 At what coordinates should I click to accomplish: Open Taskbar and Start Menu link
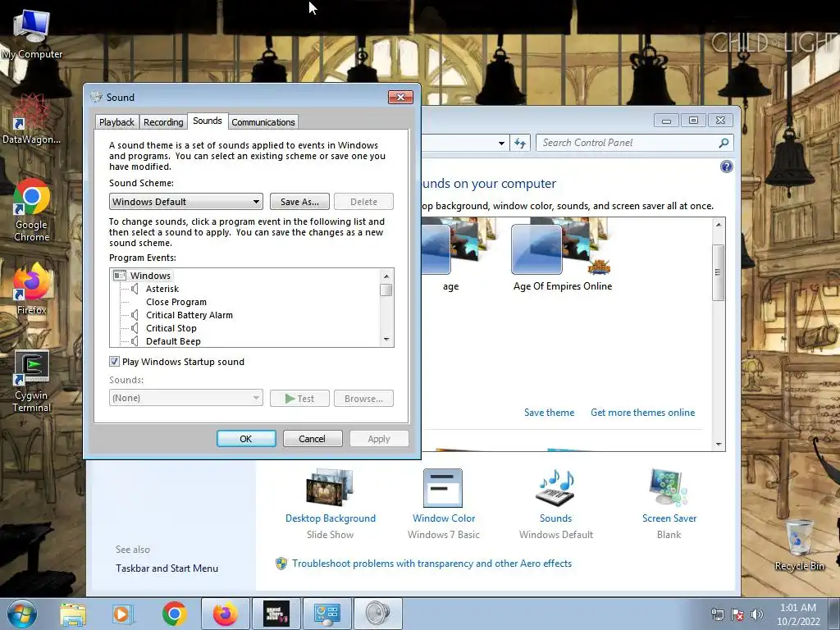click(167, 568)
